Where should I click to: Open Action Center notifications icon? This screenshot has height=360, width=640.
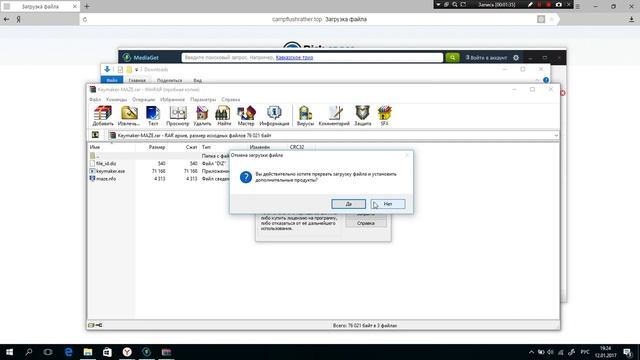click(x=628, y=352)
